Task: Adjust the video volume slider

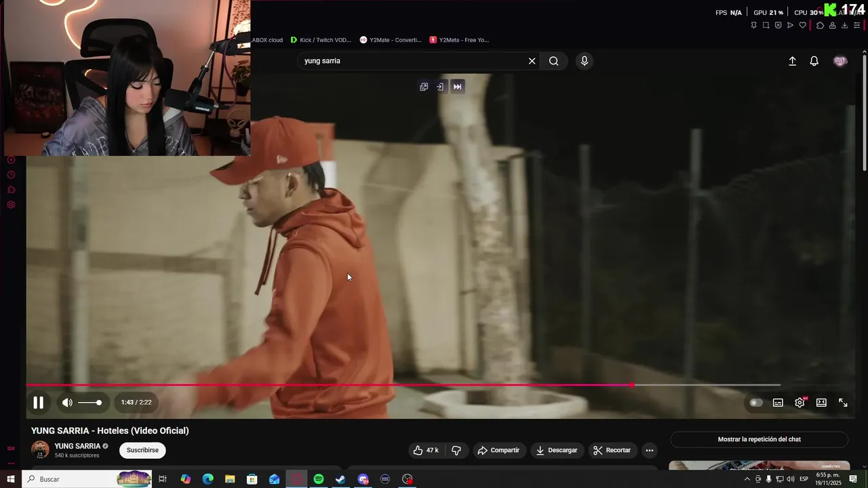Action: click(90, 403)
